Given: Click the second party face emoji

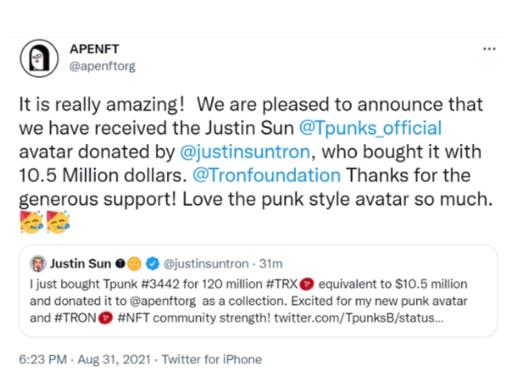Looking at the screenshot, I should click(x=58, y=222).
